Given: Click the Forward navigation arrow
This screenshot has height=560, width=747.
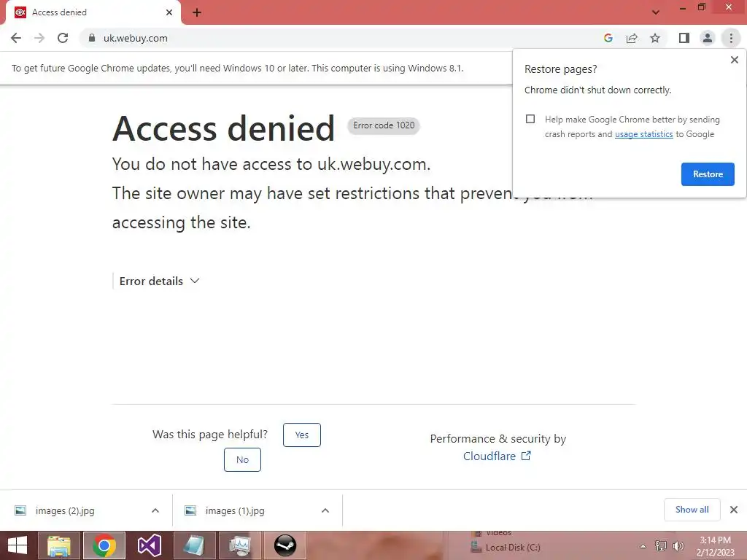Looking at the screenshot, I should [39, 38].
